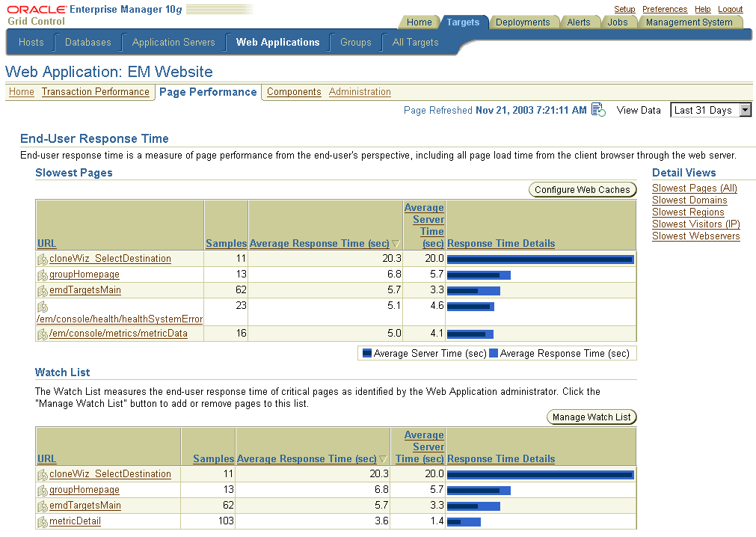Screen dimensions: 756x537
Task: Open the Last 31 Days View Data dropdown
Action: click(x=710, y=109)
